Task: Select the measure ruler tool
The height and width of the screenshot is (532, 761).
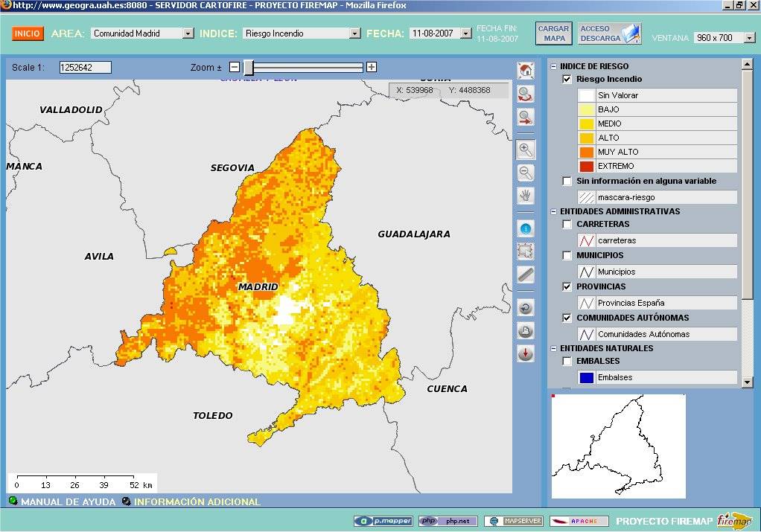Action: click(526, 275)
